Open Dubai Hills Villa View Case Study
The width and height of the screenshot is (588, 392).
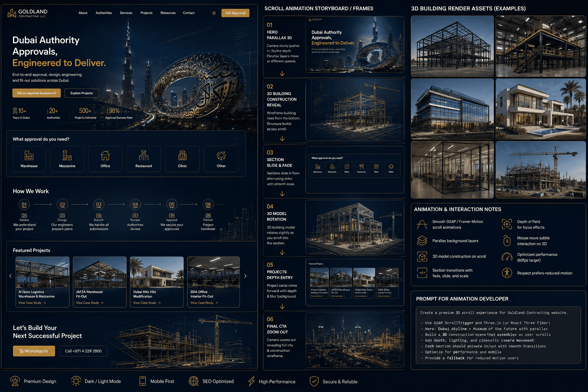coord(147,303)
